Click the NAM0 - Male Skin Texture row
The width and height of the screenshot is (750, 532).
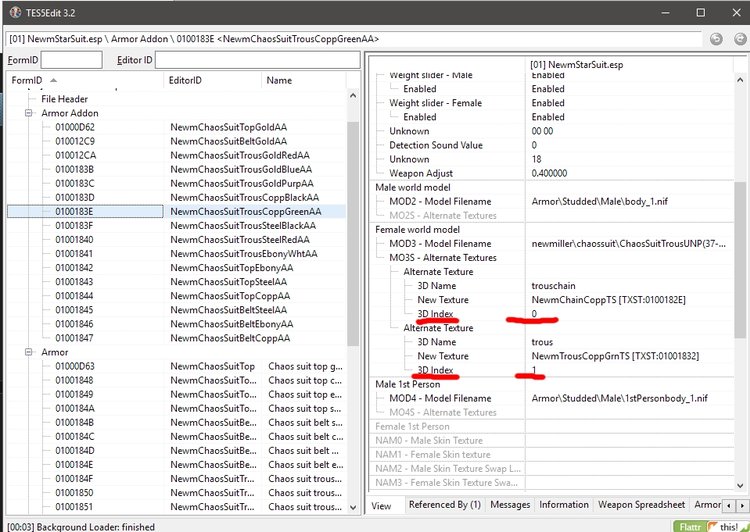point(552,441)
